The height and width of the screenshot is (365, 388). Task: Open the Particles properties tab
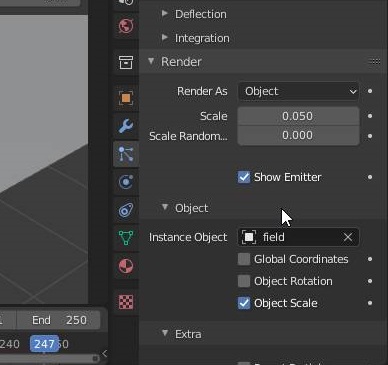click(x=126, y=154)
